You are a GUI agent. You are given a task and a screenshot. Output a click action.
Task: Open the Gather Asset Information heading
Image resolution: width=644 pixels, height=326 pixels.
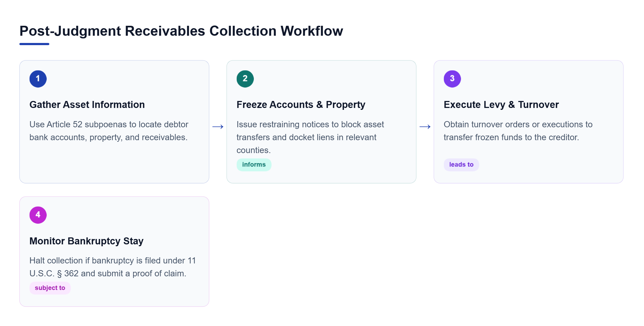(x=87, y=104)
